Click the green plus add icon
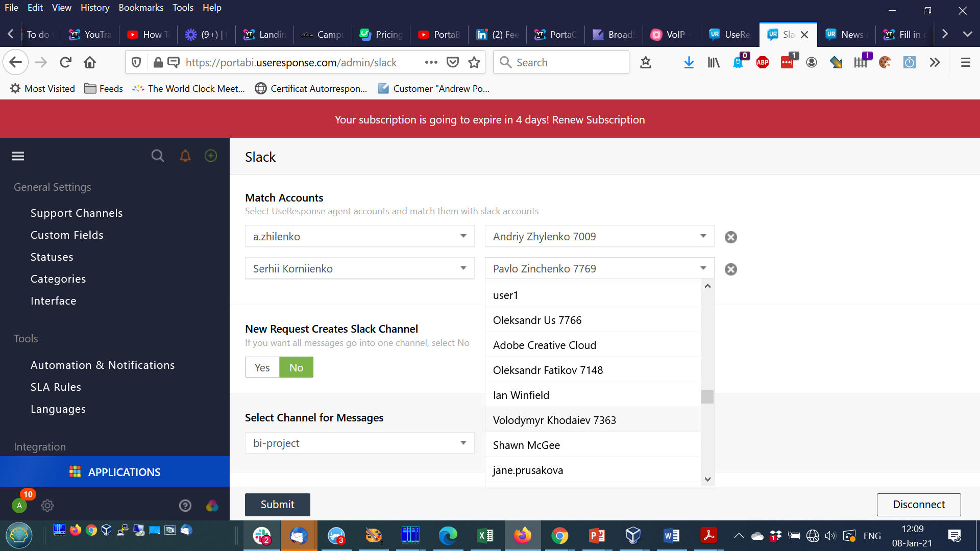This screenshot has height=551, width=980. pos(211,156)
